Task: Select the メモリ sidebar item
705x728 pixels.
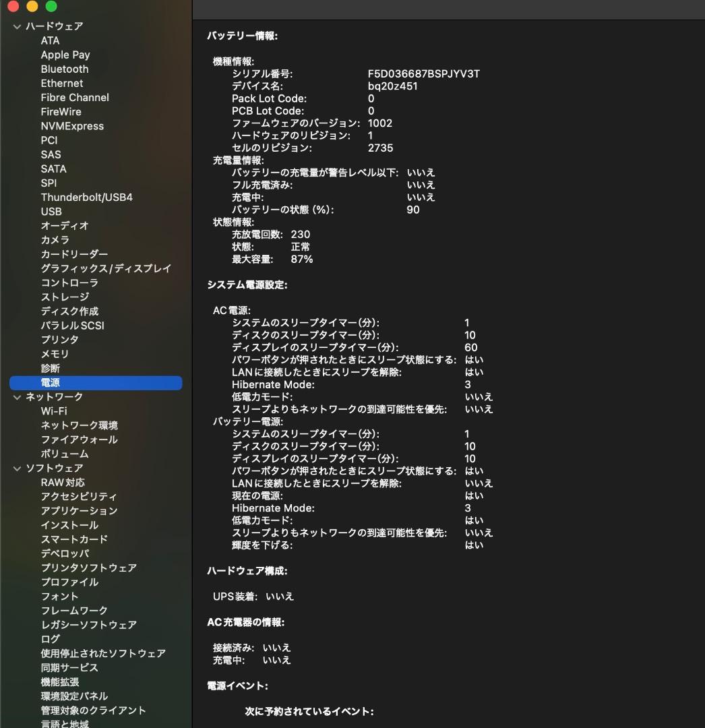Action: [x=55, y=354]
